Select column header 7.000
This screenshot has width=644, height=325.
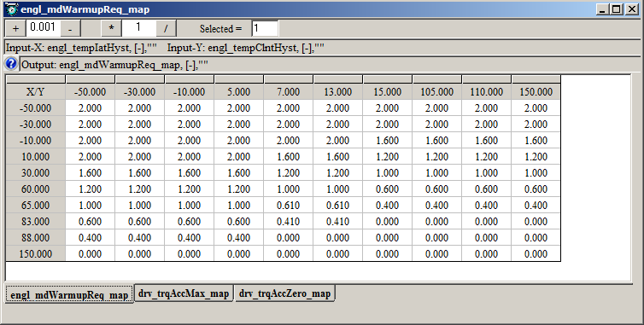click(x=289, y=91)
